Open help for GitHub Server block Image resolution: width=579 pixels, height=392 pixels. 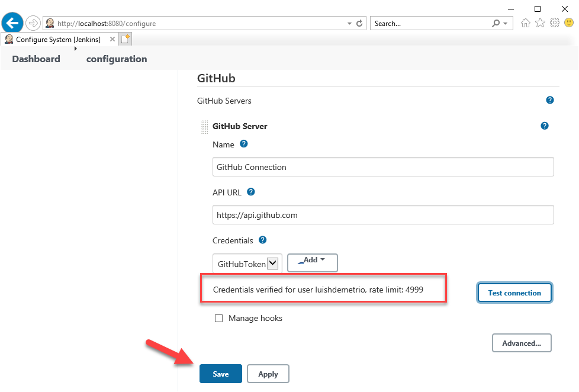pos(544,126)
